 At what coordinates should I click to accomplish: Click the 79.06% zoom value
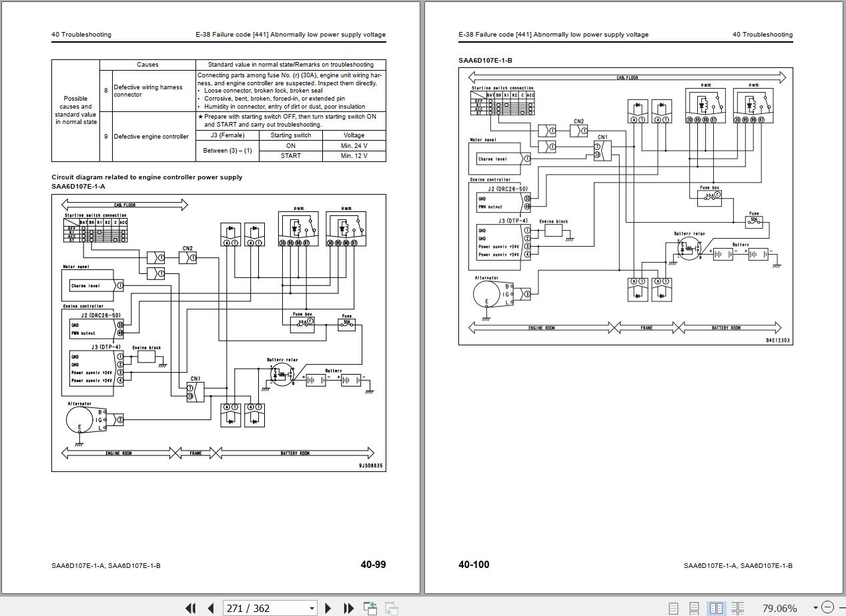pyautogui.click(x=779, y=608)
